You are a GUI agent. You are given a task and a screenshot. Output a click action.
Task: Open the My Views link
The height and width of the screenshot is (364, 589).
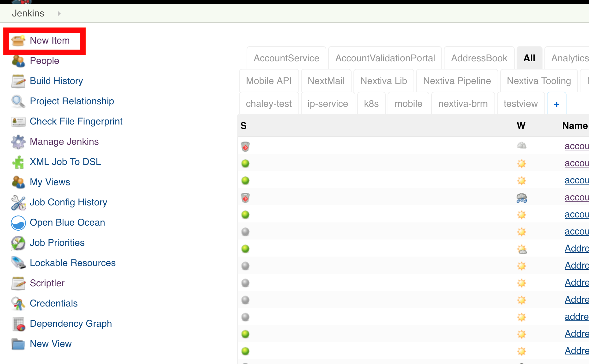50,182
